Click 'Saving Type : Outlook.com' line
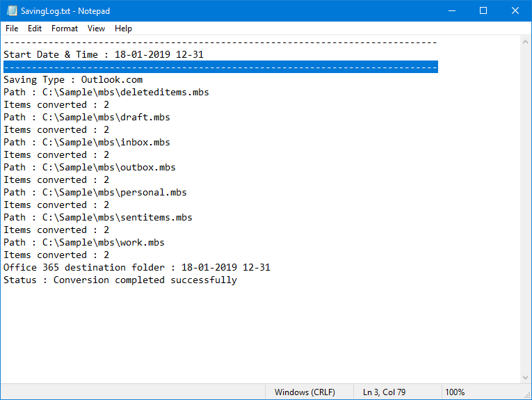Image resolution: width=532 pixels, height=400 pixels. coord(73,80)
